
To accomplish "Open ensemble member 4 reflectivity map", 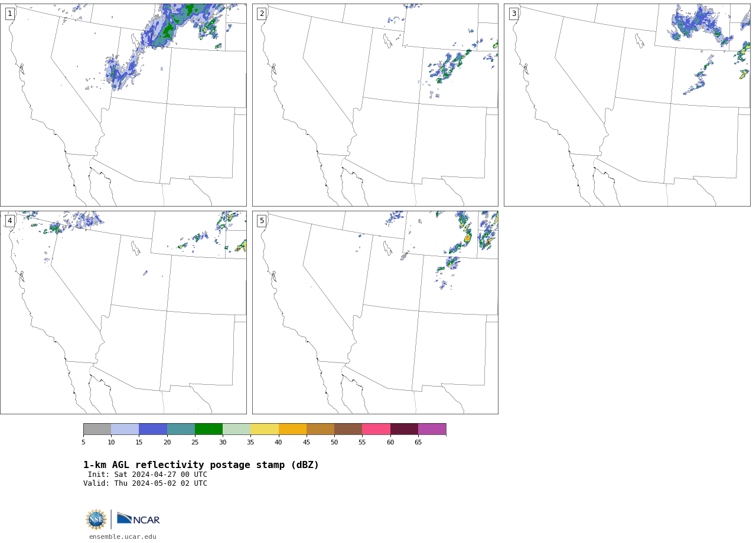I will coord(123,312).
